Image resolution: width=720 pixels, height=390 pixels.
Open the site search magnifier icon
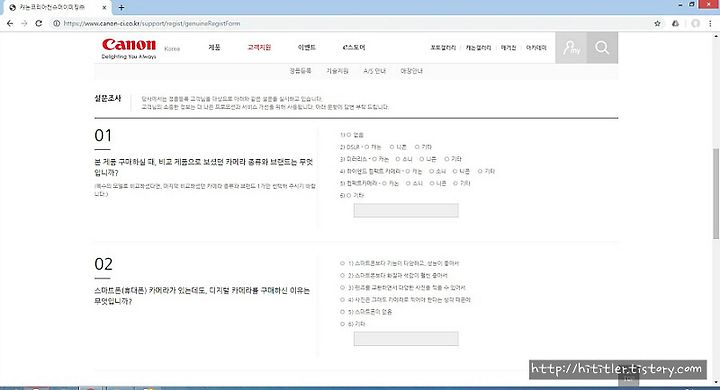[x=602, y=48]
